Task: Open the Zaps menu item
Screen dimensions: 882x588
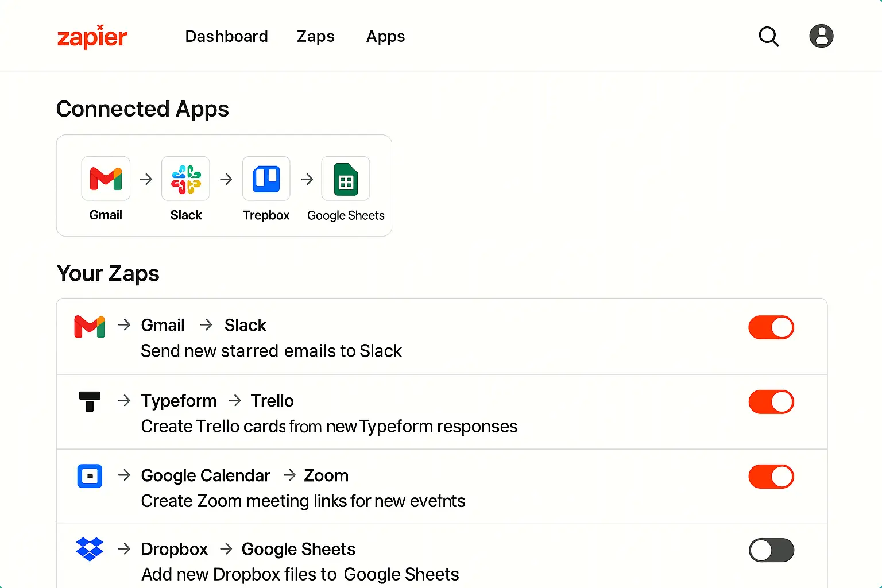Action: 315,36
